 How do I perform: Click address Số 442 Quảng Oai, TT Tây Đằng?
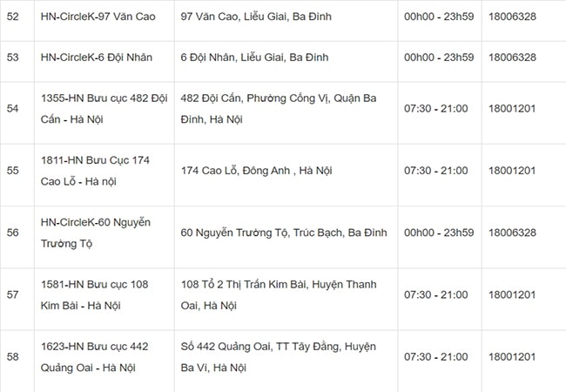tap(279, 356)
